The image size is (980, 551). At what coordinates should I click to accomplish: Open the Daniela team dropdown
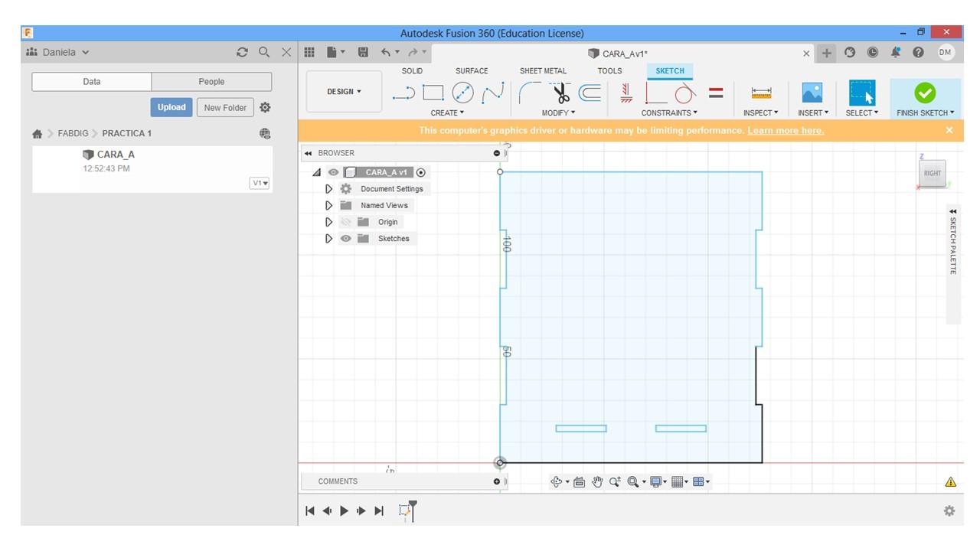[x=58, y=53]
